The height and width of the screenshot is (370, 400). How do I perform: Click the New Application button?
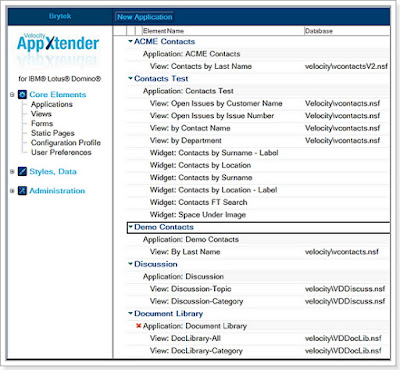point(144,17)
